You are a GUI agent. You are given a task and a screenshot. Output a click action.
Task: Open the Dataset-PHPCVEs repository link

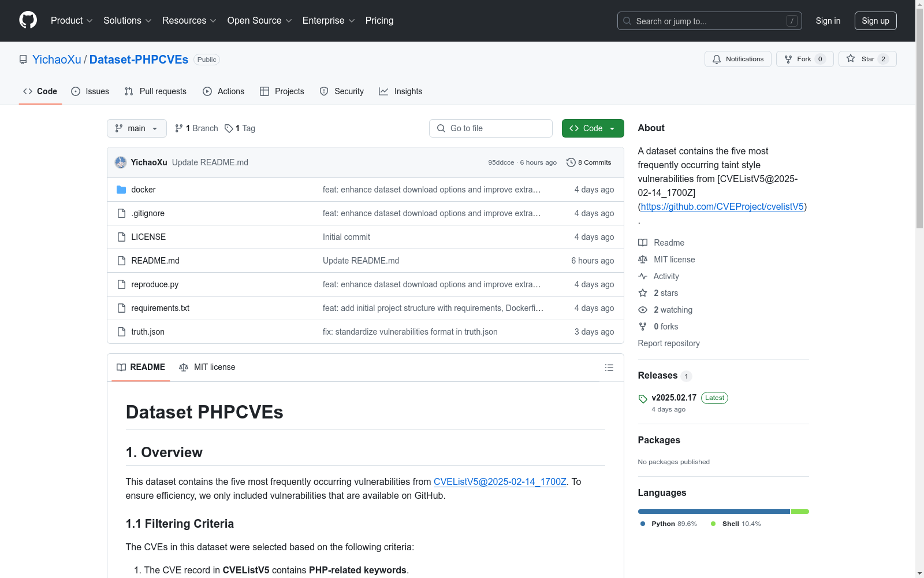click(x=139, y=60)
